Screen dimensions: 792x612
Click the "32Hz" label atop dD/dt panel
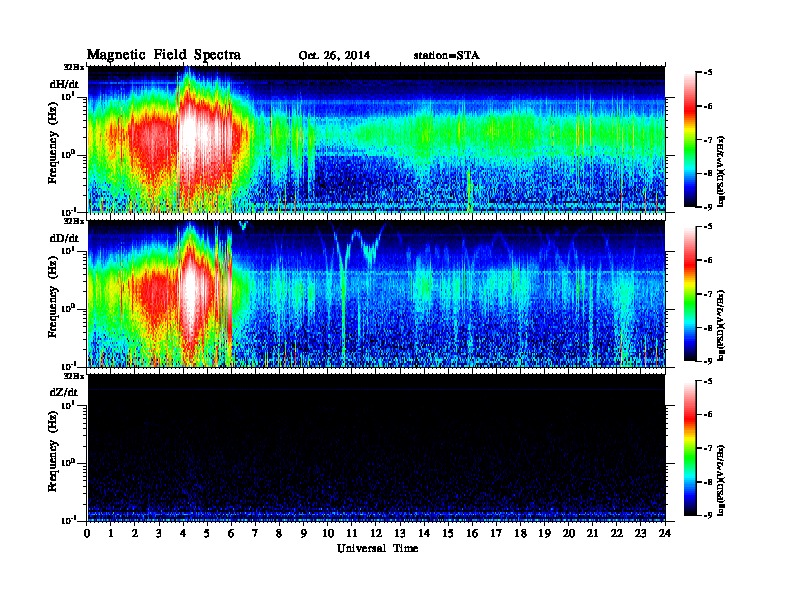[74, 221]
